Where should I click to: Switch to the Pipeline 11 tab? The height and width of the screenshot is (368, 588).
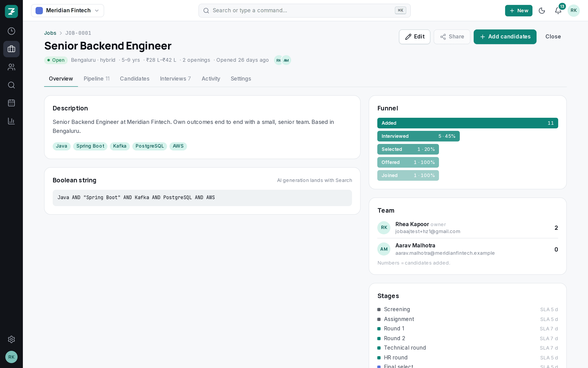(96, 79)
